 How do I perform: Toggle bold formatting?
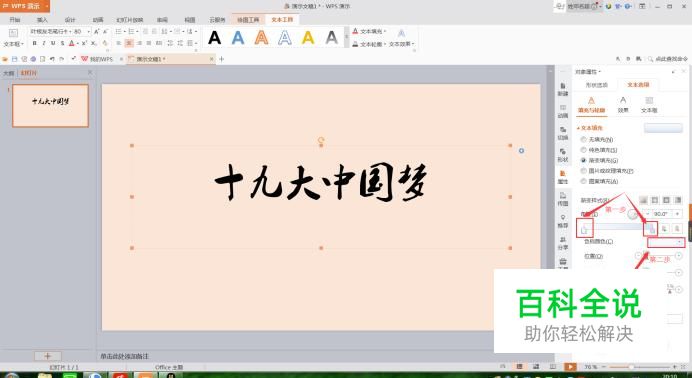[34, 43]
